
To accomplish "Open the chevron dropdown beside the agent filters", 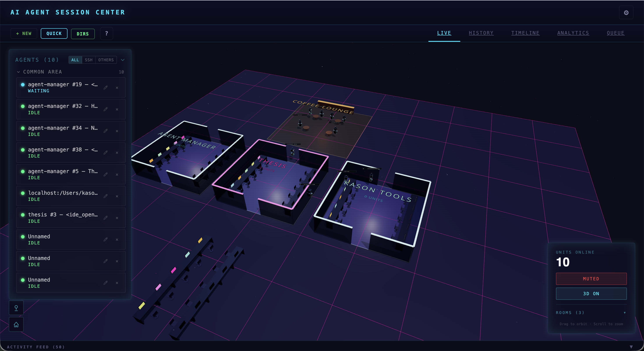I will point(122,60).
